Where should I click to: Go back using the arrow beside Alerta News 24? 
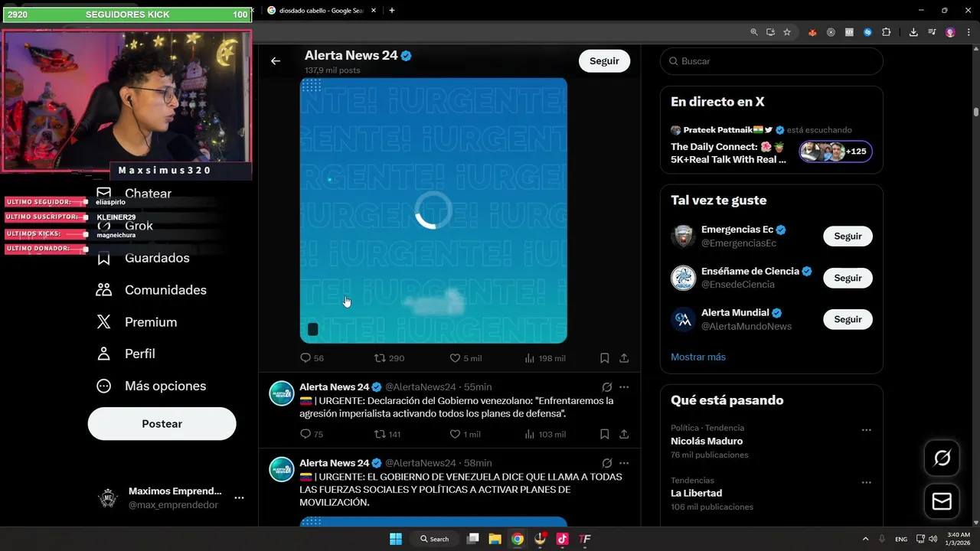[276, 61]
